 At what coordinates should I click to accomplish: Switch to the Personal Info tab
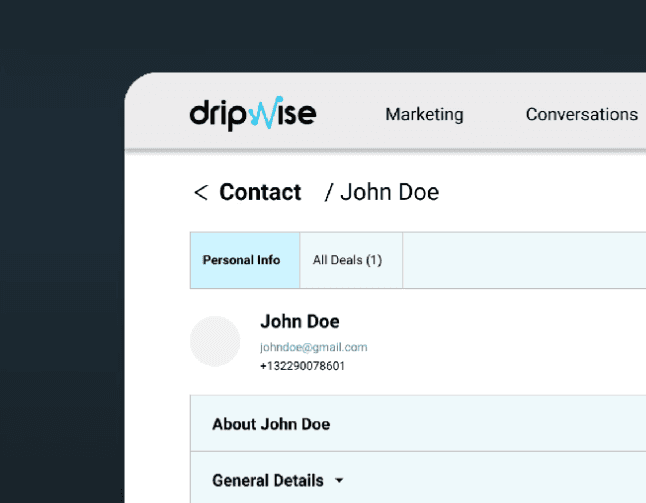pyautogui.click(x=245, y=260)
